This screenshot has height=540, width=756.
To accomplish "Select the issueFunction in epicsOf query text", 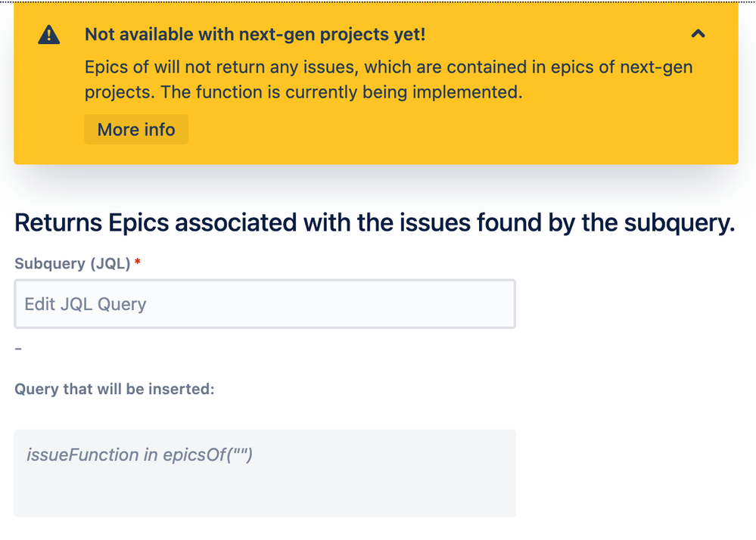I will pos(139,455).
